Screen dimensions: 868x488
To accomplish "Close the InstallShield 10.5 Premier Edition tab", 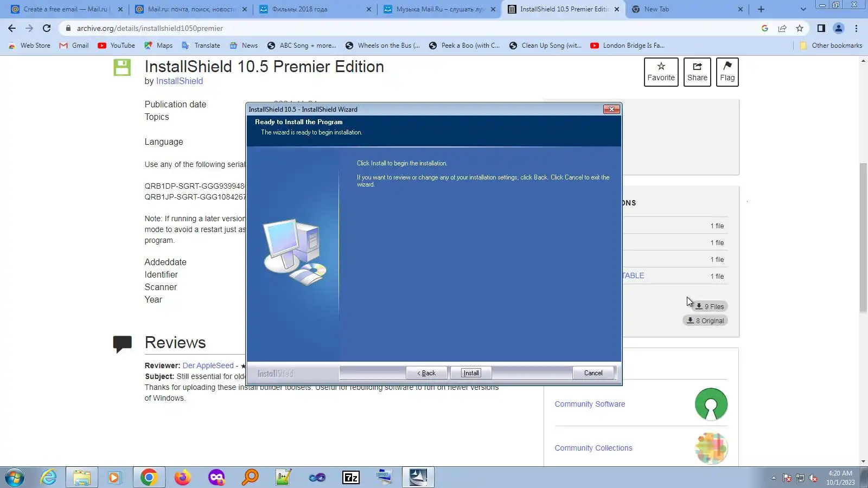I will click(617, 9).
